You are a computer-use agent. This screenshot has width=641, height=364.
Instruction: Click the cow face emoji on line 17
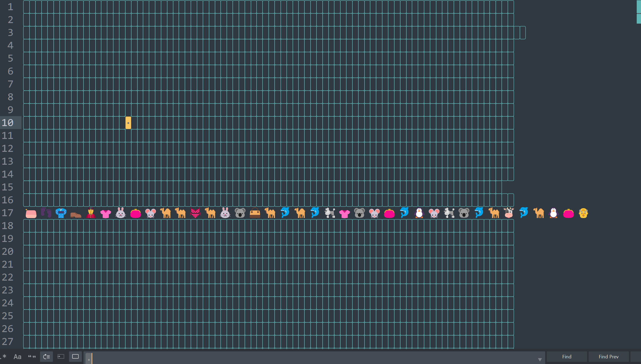[509, 213]
